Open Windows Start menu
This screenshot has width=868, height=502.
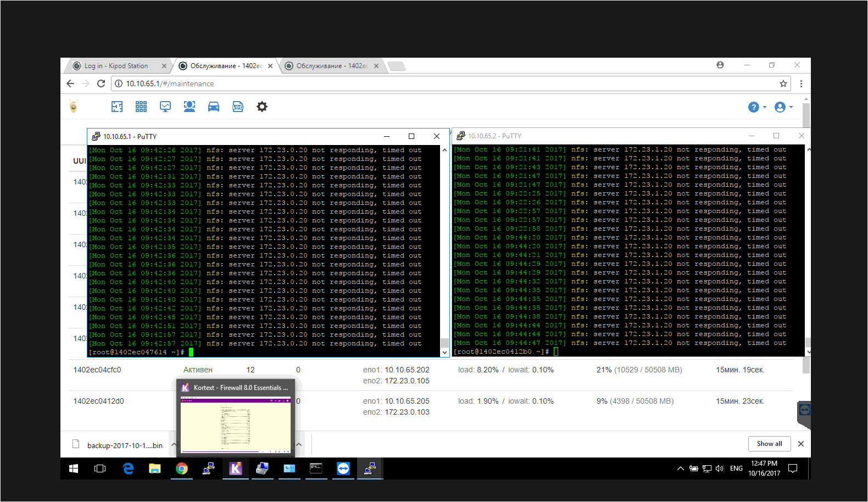click(x=74, y=468)
